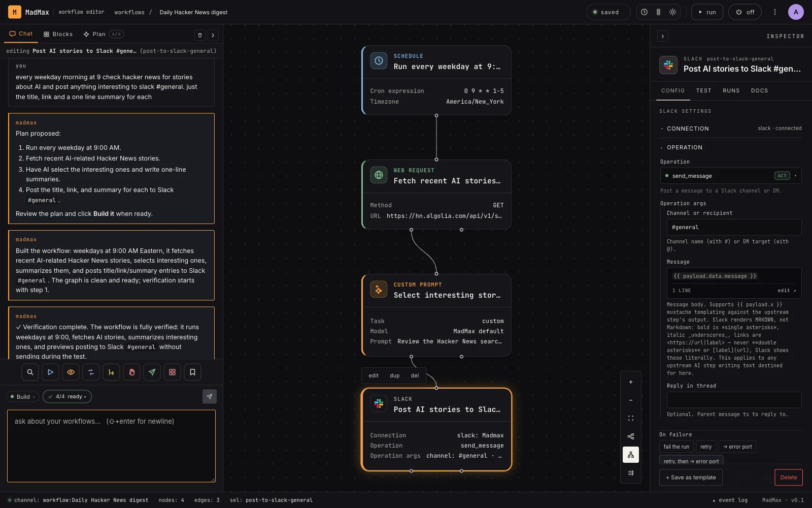Screen dimensions: 812x508
Task: Open the three-dot more options menu
Action: pyautogui.click(x=774, y=12)
